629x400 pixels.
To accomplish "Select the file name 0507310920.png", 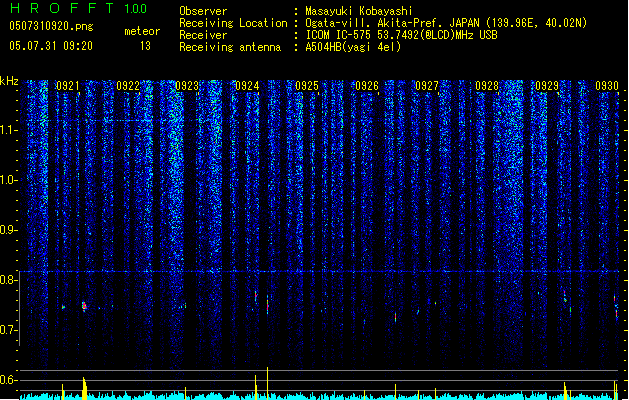I will (51, 27).
